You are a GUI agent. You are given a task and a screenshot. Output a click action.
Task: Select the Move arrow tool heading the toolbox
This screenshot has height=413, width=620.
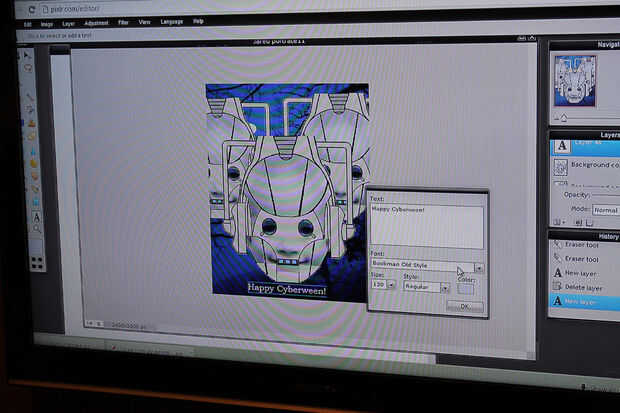tap(26, 55)
